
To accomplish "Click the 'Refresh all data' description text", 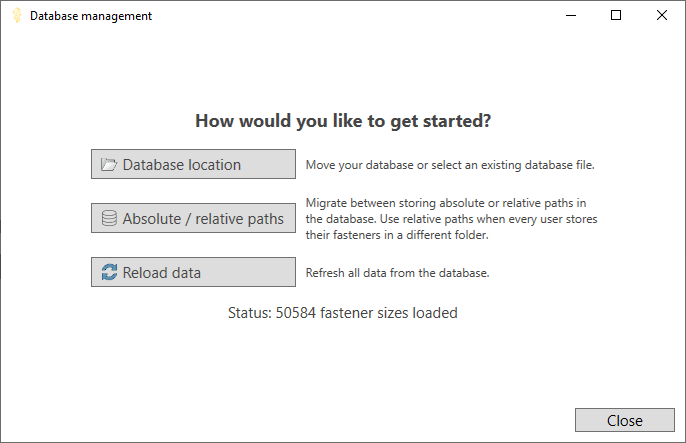I will [x=397, y=273].
